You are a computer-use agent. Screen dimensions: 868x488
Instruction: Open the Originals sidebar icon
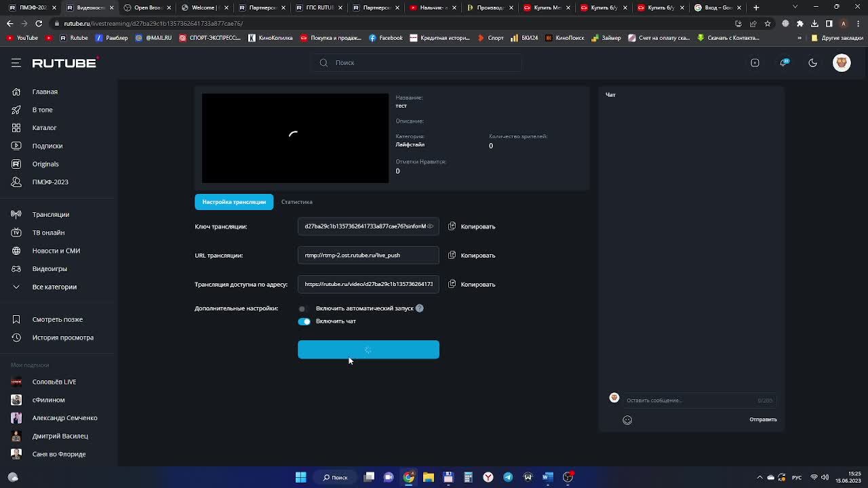(16, 164)
